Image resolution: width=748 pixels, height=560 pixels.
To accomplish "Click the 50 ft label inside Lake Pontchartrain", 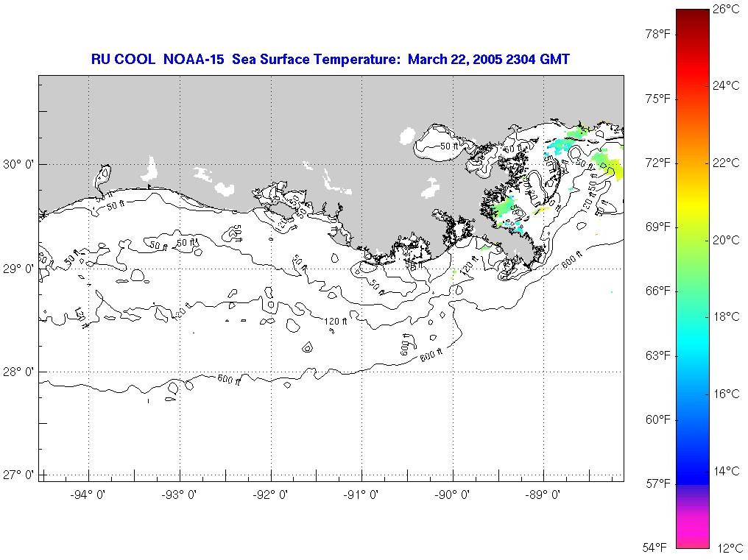I will tap(448, 146).
